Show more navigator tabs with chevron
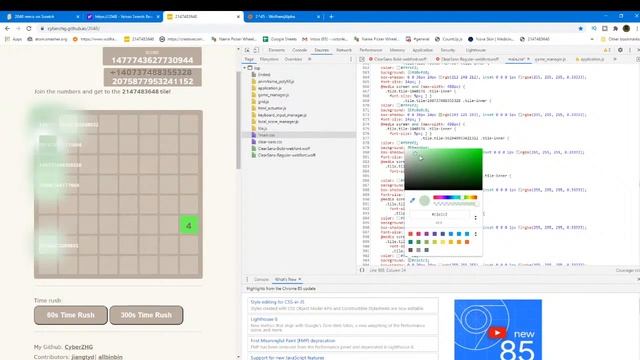The width and height of the screenshot is (640, 360). pos(309,59)
